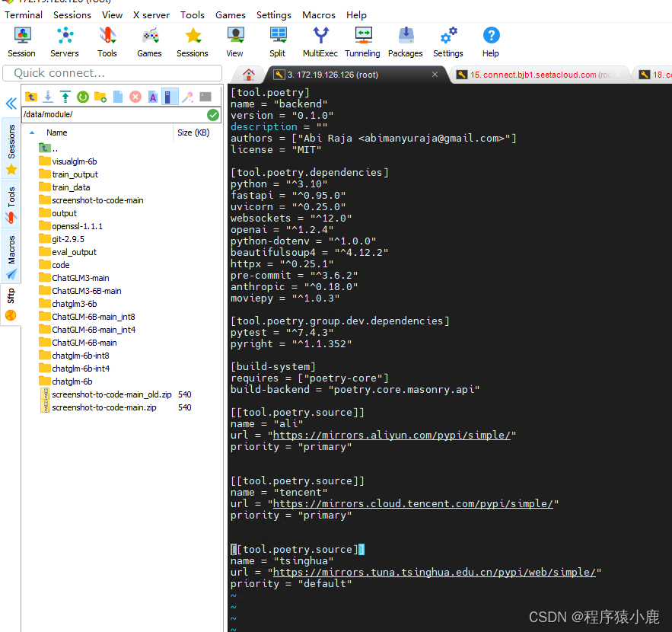Refresh the SFTP folder listing

(x=83, y=97)
